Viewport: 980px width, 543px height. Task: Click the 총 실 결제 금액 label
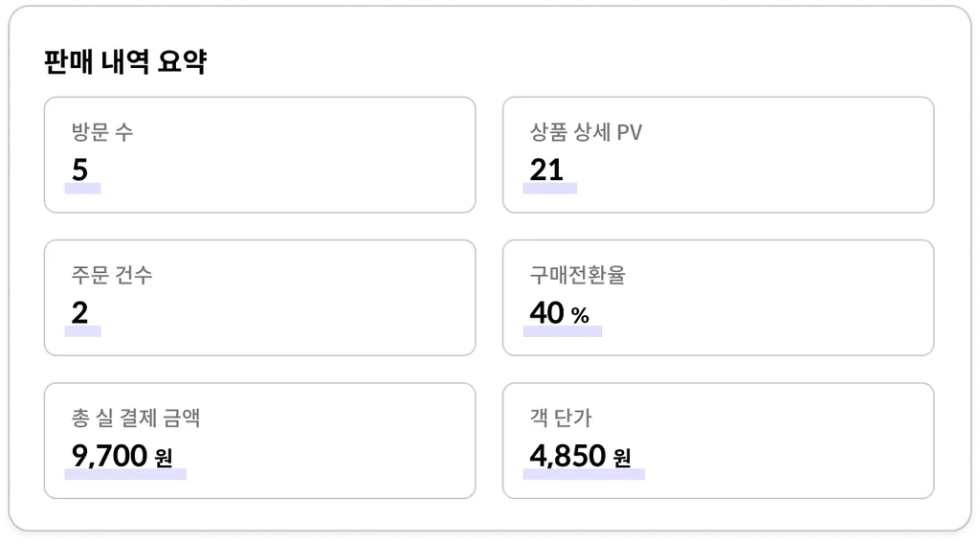pos(136,418)
